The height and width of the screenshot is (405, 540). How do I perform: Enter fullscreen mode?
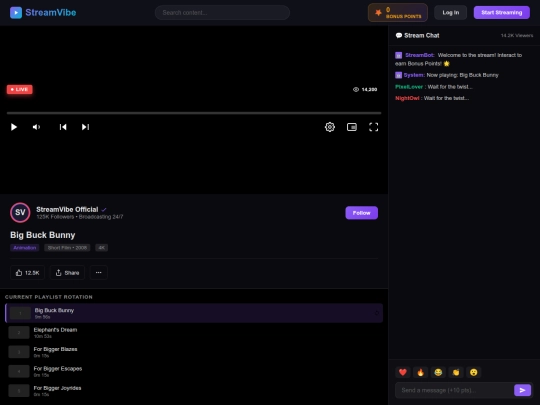(374, 127)
